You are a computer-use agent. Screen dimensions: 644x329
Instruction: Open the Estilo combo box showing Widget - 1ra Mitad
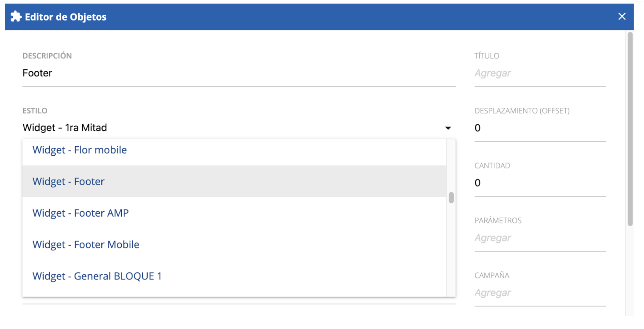point(239,128)
